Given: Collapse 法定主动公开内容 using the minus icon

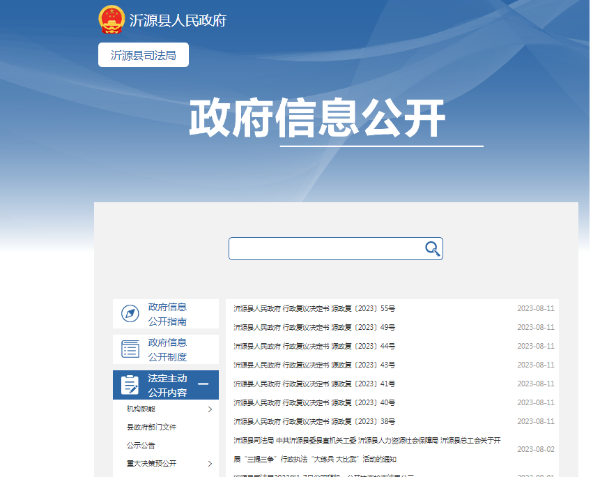Looking at the screenshot, I should pos(203,385).
